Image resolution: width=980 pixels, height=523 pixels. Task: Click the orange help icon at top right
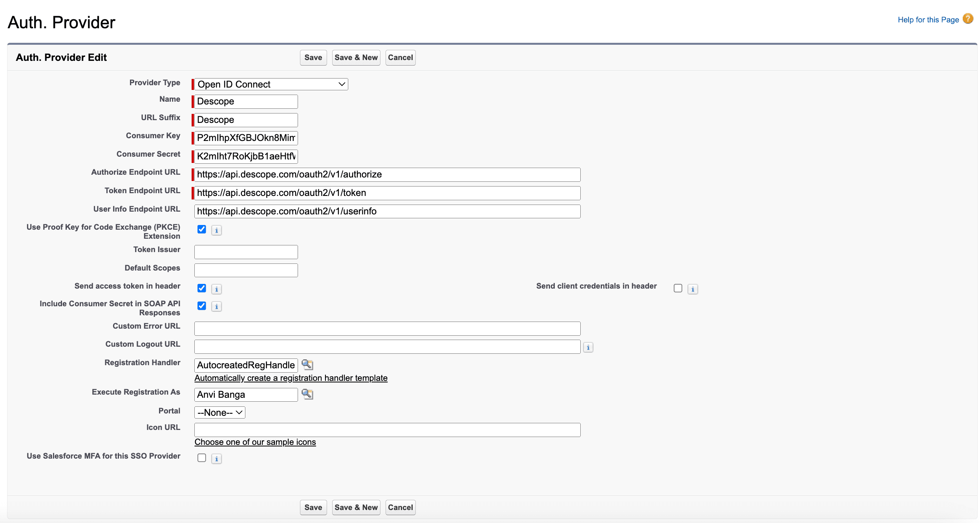click(x=968, y=18)
